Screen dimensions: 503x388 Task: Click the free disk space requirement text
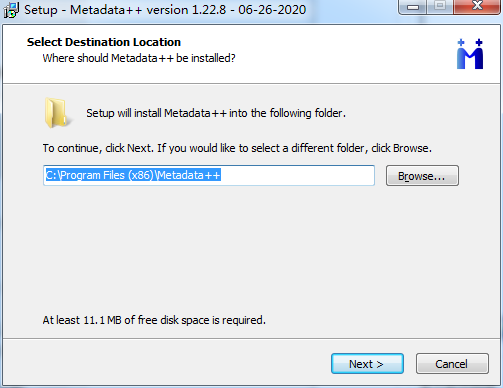pos(154,320)
